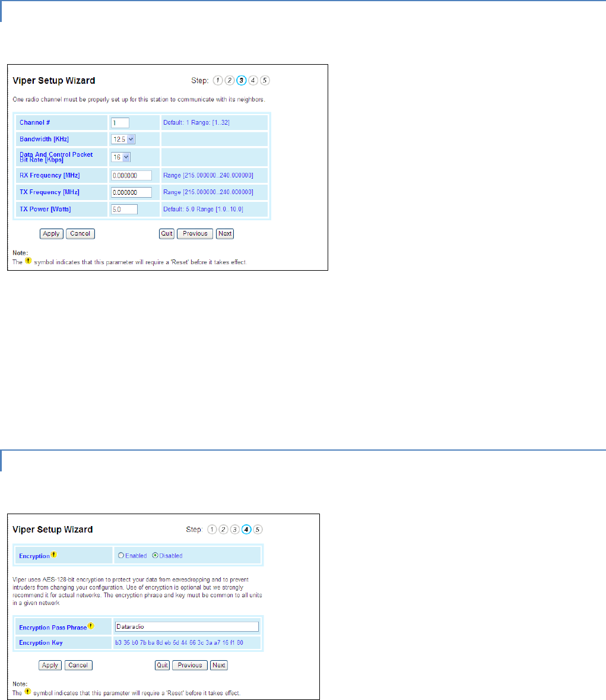Quit the wizard from the radio channel step

click(x=167, y=233)
